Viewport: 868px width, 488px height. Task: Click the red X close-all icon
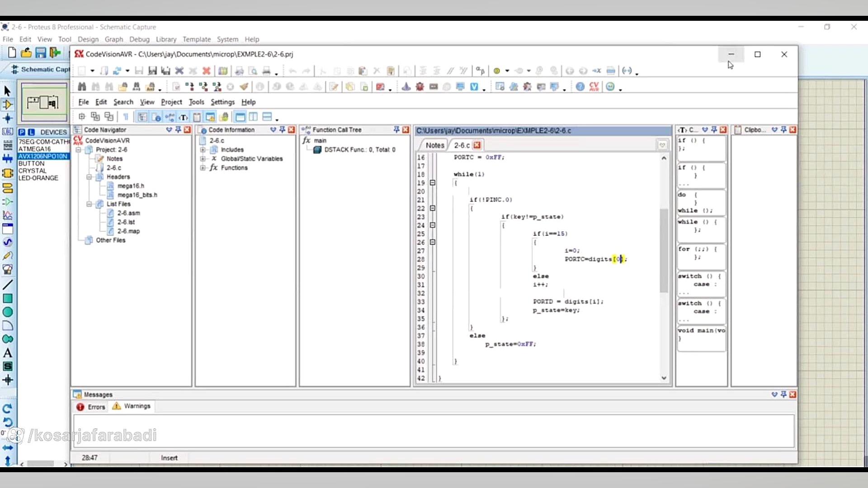(207, 71)
